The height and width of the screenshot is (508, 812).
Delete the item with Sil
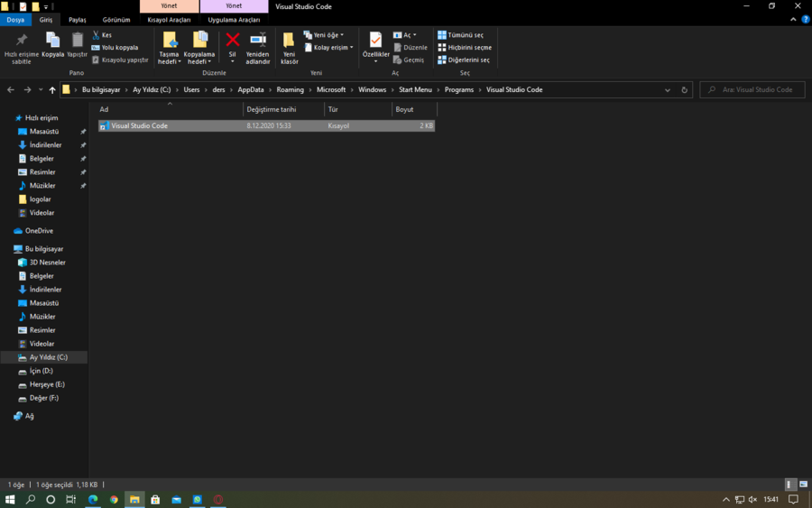[x=233, y=47]
